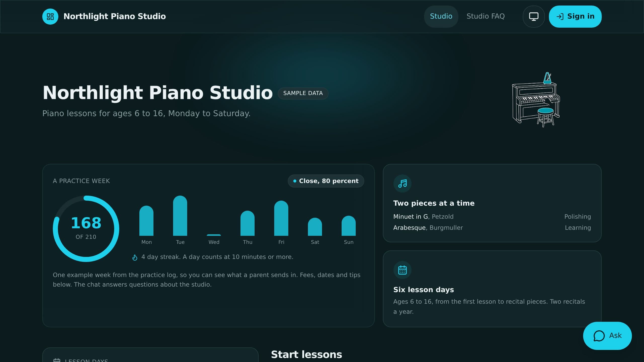Click the calendar icon on lesson days card
This screenshot has height=362, width=644.
pyautogui.click(x=403, y=270)
